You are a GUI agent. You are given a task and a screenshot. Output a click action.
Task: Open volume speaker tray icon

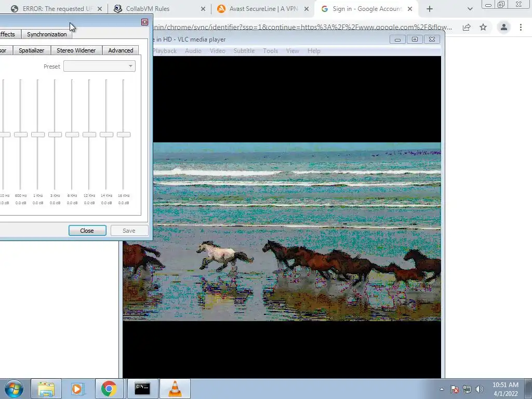(x=480, y=389)
